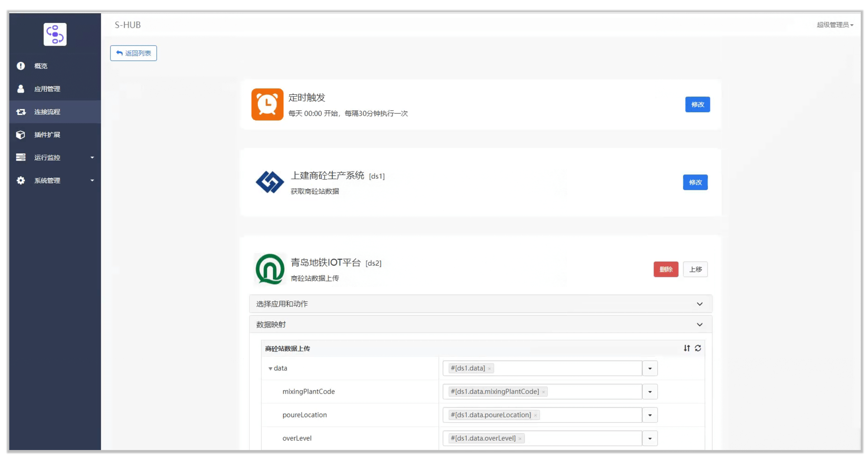Click the data mapping input field
The width and height of the screenshot is (868, 461).
[x=542, y=368]
